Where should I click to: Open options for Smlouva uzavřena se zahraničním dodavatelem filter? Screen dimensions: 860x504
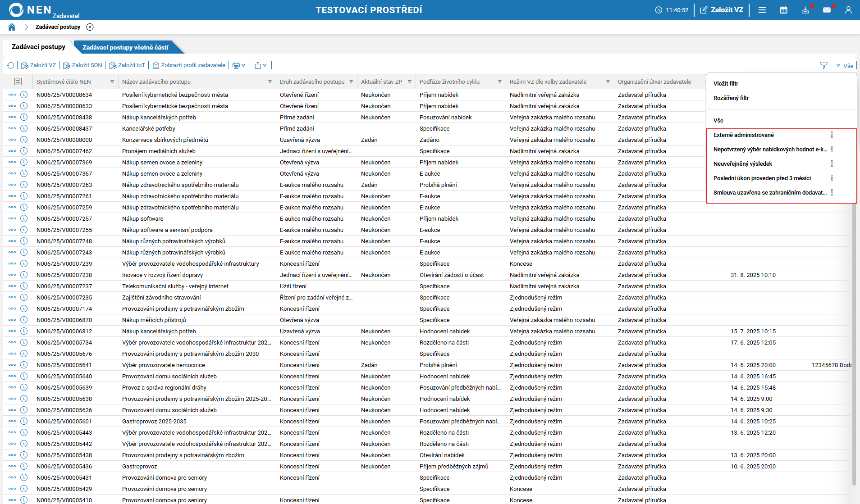[832, 192]
